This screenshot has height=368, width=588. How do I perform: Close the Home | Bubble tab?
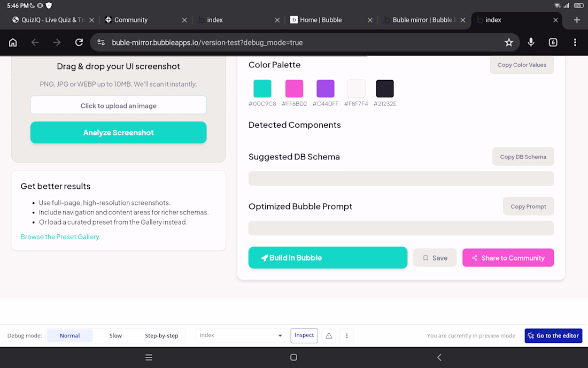(x=370, y=20)
